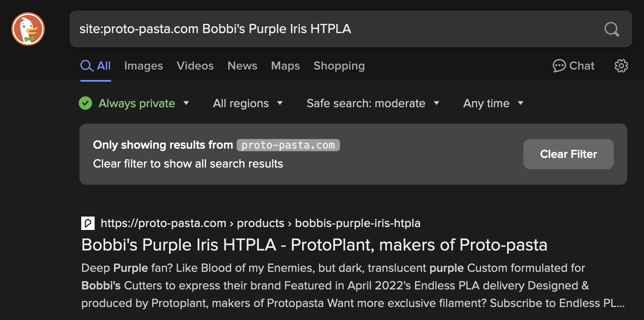Focus the search query input field
Image resolution: width=644 pixels, height=320 pixels.
coord(335,29)
